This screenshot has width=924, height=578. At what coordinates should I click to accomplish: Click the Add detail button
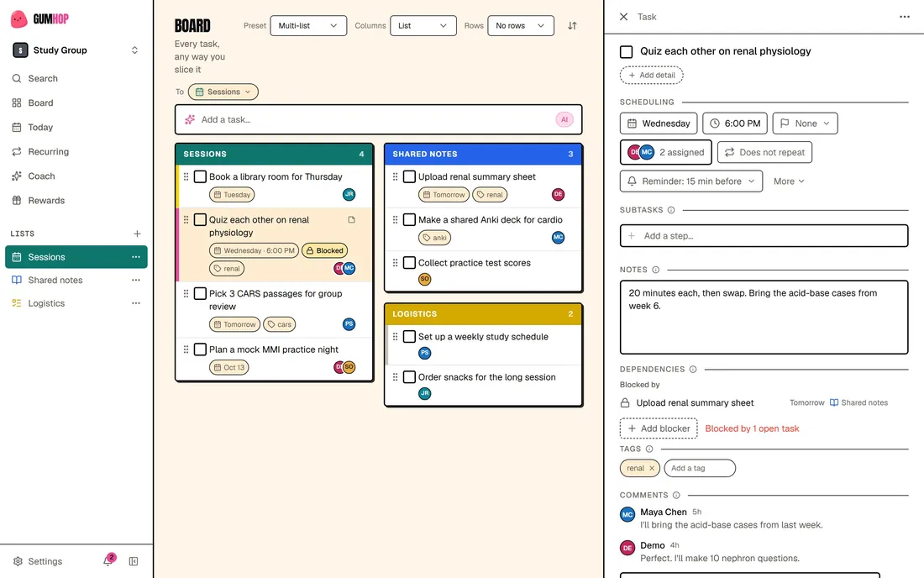click(x=652, y=76)
